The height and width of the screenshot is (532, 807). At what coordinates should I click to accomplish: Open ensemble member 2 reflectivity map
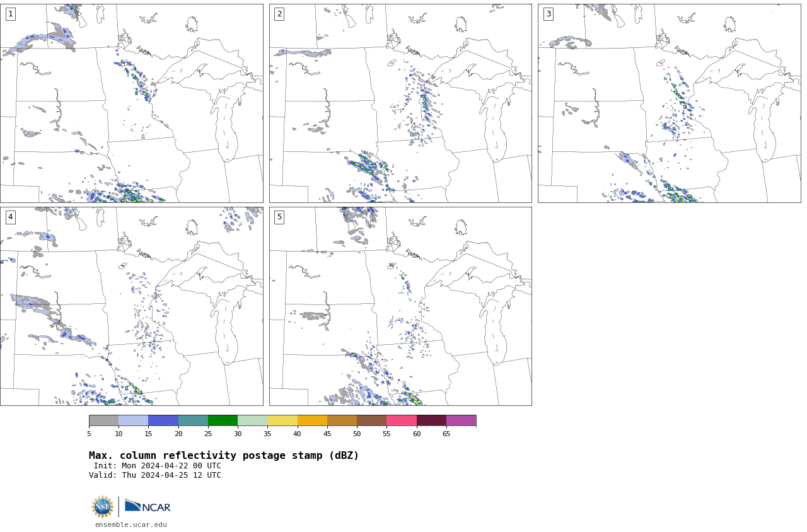(400, 103)
